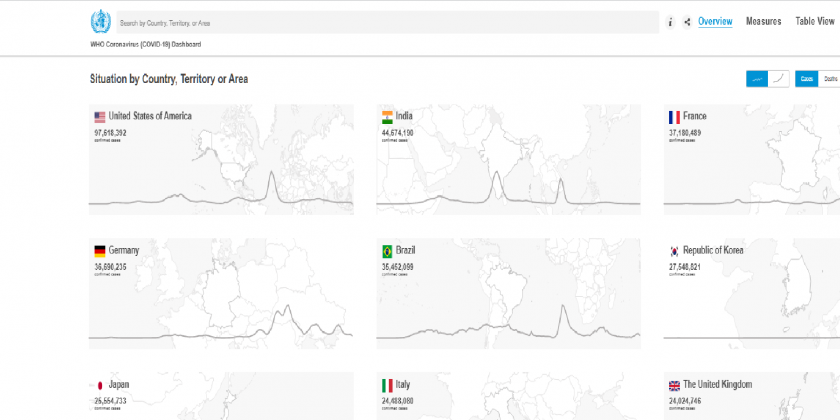Click the Italy flag icon
This screenshot has height=420, width=840.
(x=387, y=385)
